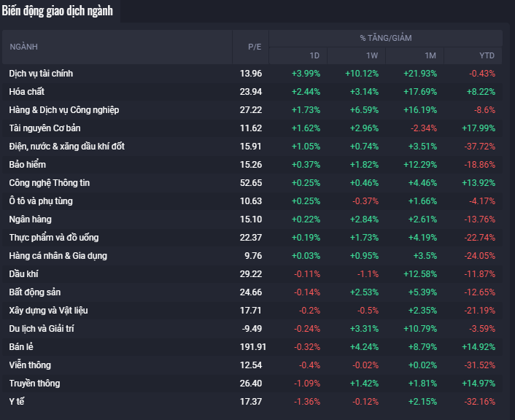
Task: Click the Bán lẻ P/E value 191.91
Action: (250, 347)
